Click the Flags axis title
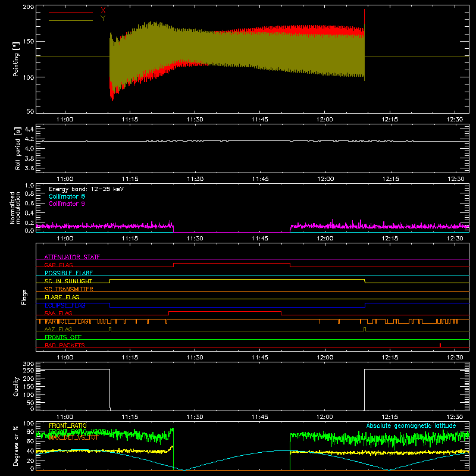476x476 pixels. point(24,297)
